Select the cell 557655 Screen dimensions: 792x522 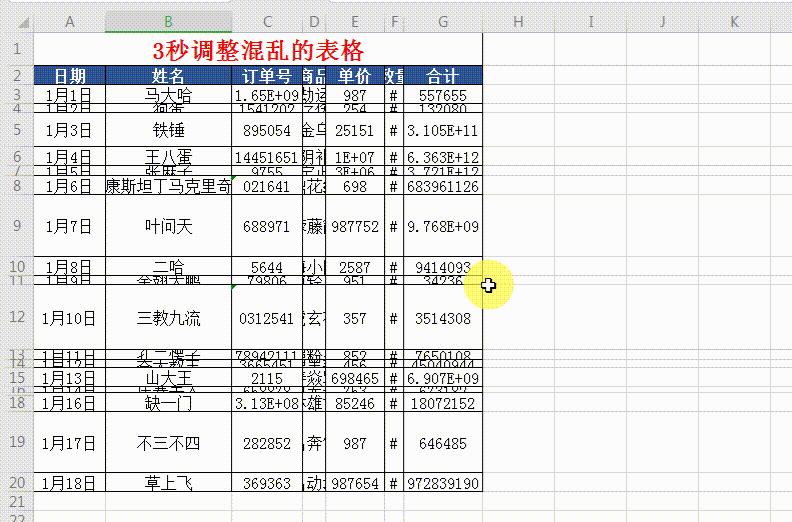pos(443,95)
